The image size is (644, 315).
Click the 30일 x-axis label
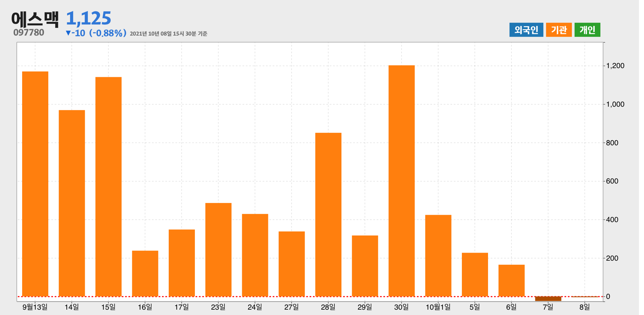(401, 307)
